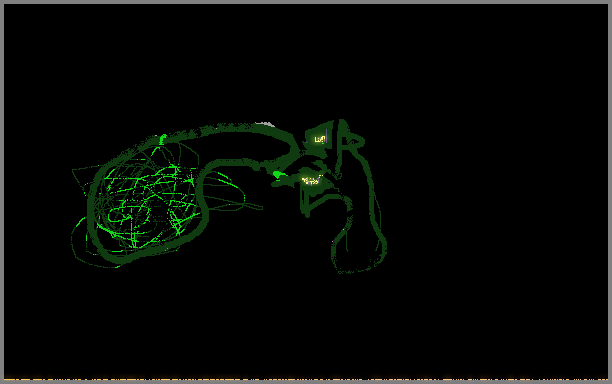
Task: Click the thin triangle's left point
Action: pyautogui.click(x=73, y=170)
